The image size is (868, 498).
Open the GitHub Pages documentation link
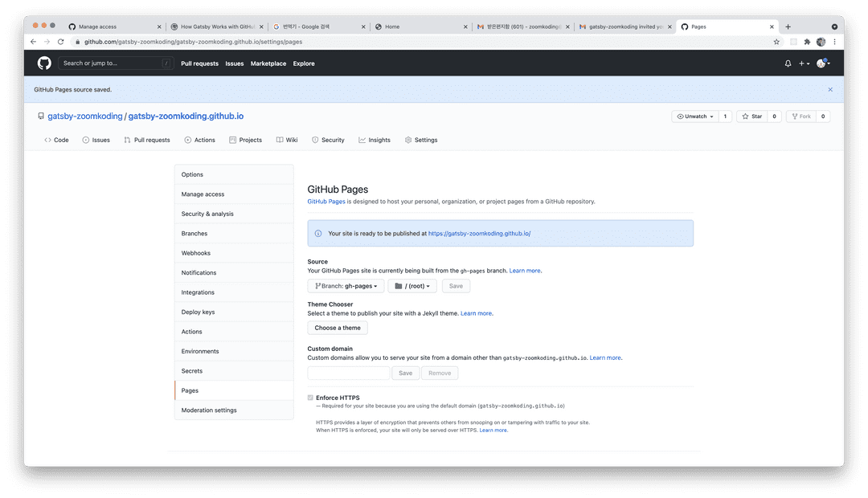point(326,202)
